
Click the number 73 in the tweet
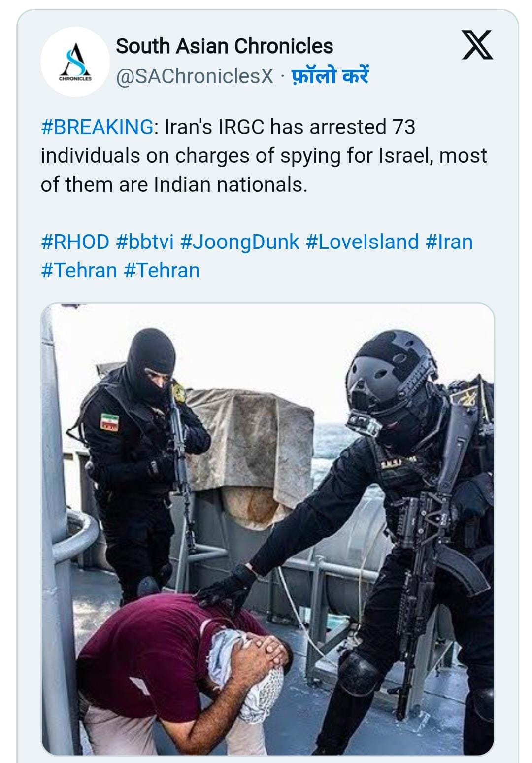click(403, 127)
